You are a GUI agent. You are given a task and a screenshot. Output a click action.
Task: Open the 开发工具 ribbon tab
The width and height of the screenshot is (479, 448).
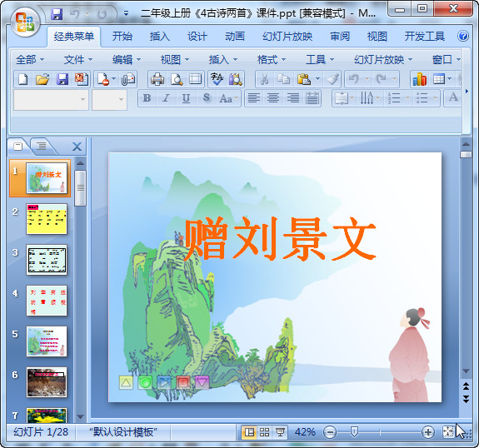[x=425, y=37]
